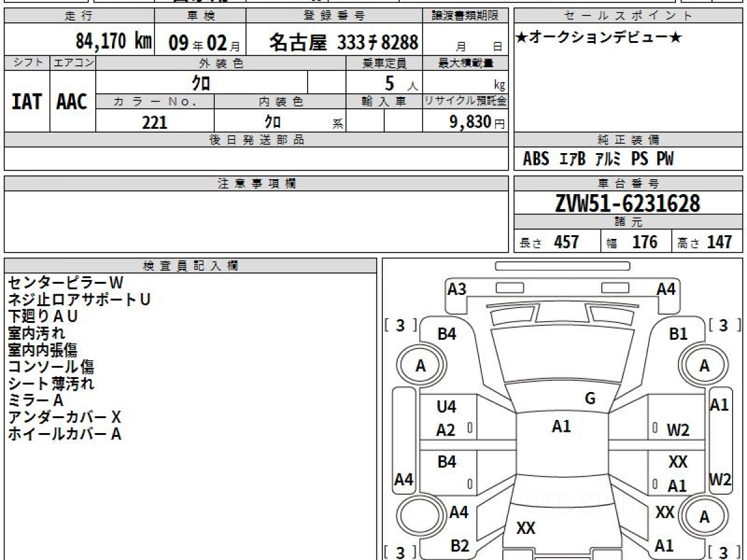Select the センターピラーW inspector note
Viewport: 747px width, 560px height.
click(x=66, y=283)
